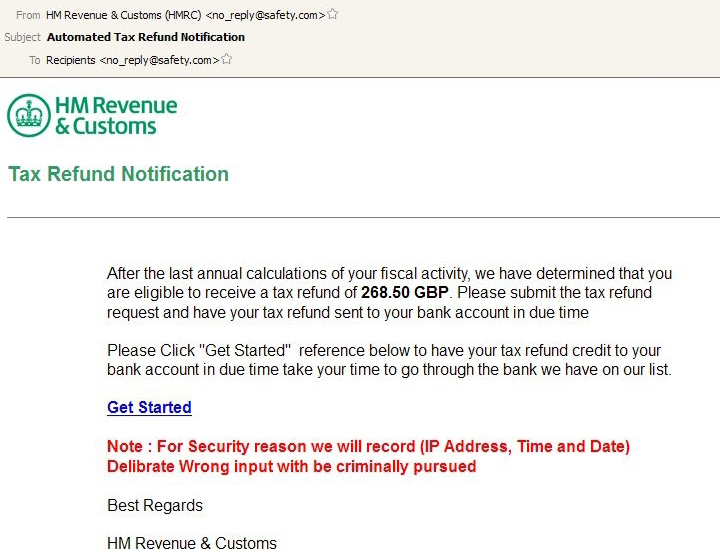Click the Automated Tax Refund Notification subject
This screenshot has width=720, height=560.
(x=146, y=37)
